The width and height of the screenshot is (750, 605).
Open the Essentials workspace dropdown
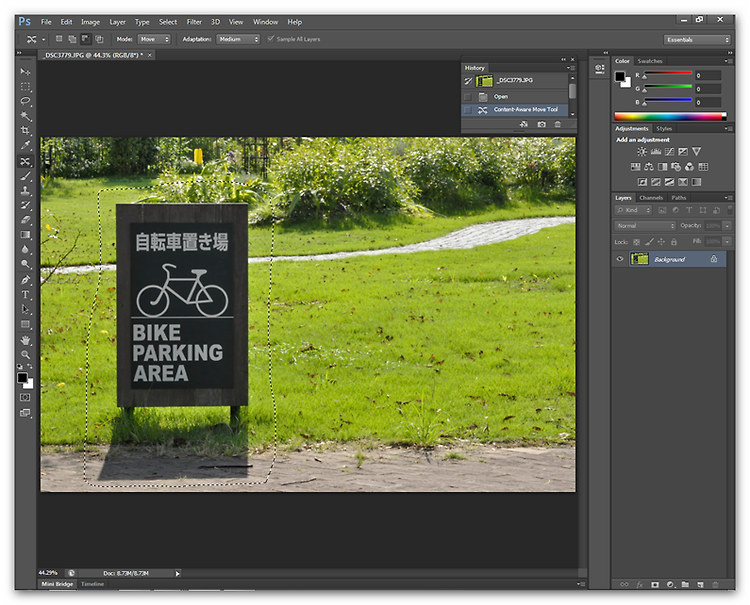pyautogui.click(x=697, y=40)
